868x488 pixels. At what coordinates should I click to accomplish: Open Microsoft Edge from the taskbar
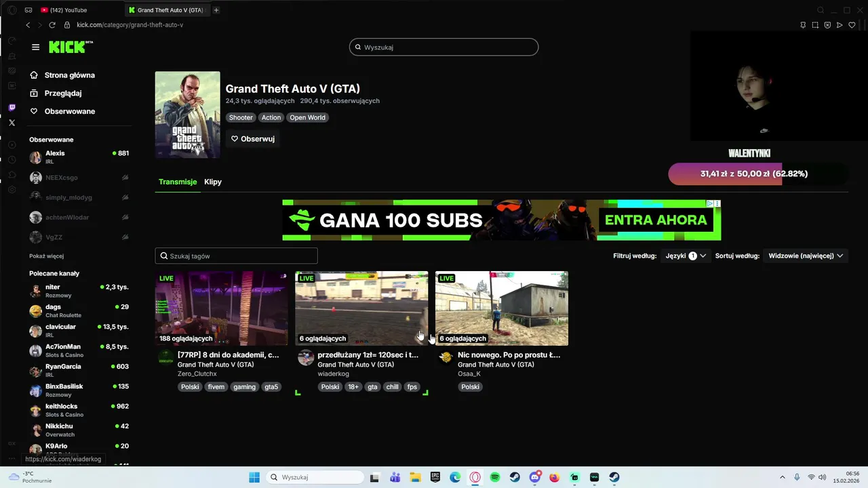[x=455, y=477]
